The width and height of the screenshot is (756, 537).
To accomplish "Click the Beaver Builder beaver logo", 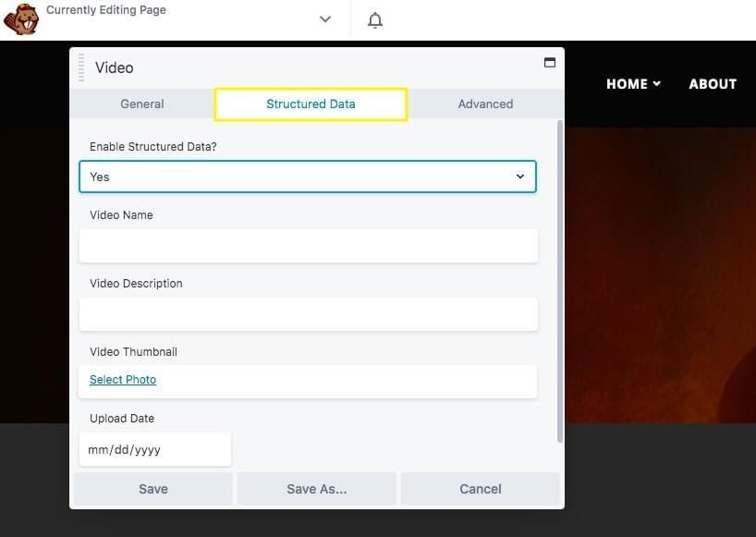I will [x=20, y=18].
